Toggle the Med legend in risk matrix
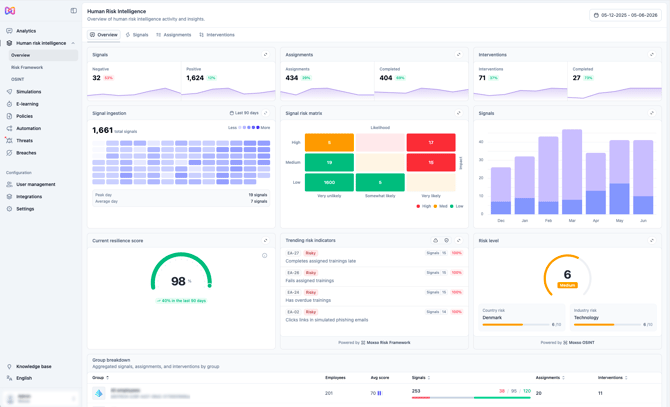This screenshot has height=407, width=670. 441,206
